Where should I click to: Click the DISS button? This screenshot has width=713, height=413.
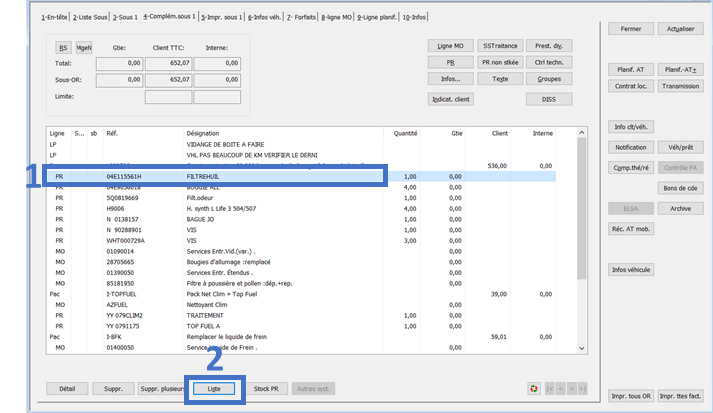pyautogui.click(x=549, y=99)
